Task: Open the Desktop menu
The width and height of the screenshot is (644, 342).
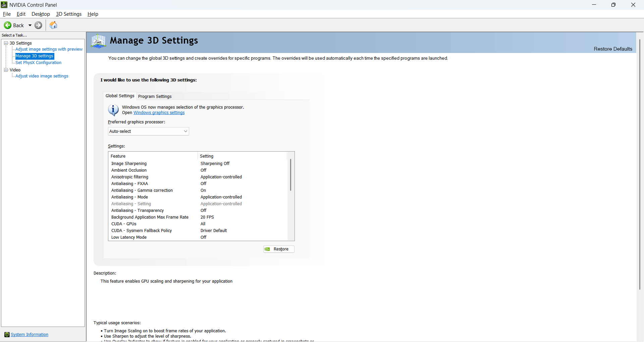Action: coord(41,14)
